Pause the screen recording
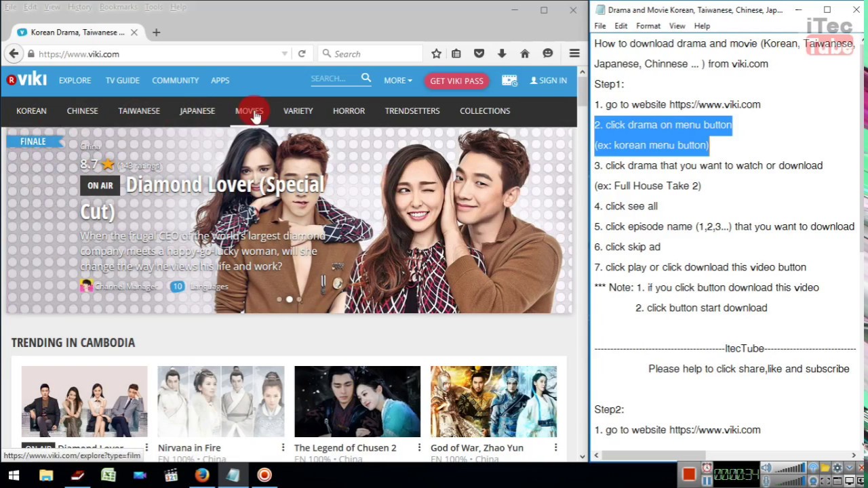 coord(707,481)
